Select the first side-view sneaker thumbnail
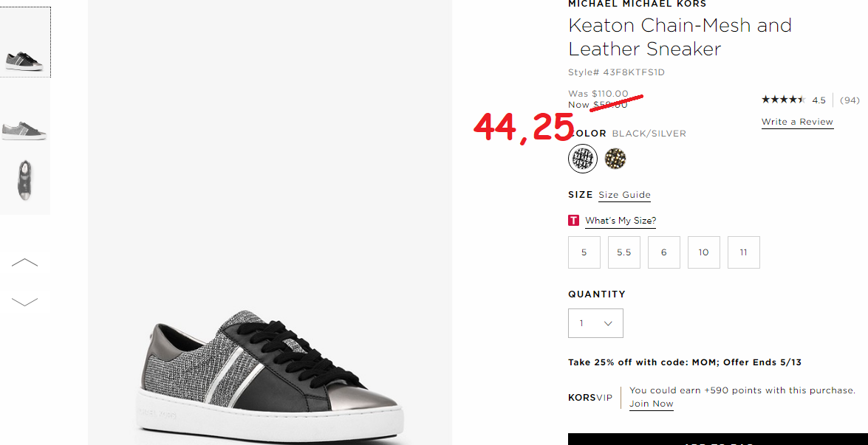 coord(25,43)
